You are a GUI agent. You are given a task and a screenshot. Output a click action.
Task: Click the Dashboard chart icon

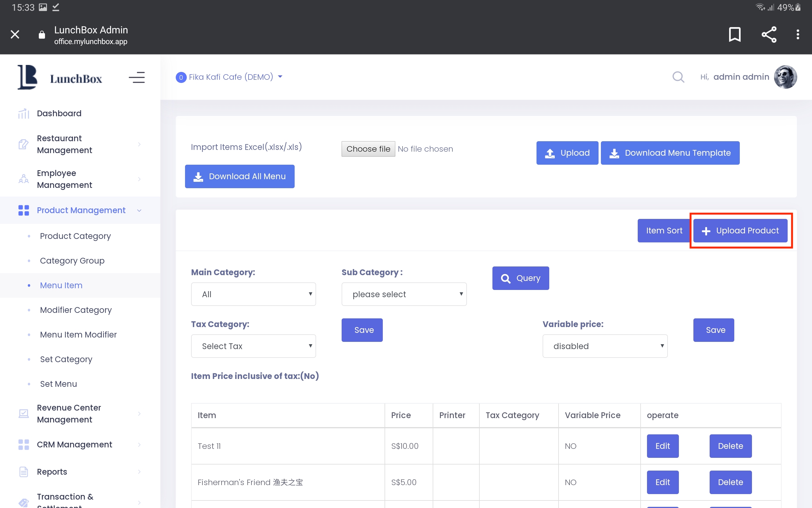pos(23,114)
